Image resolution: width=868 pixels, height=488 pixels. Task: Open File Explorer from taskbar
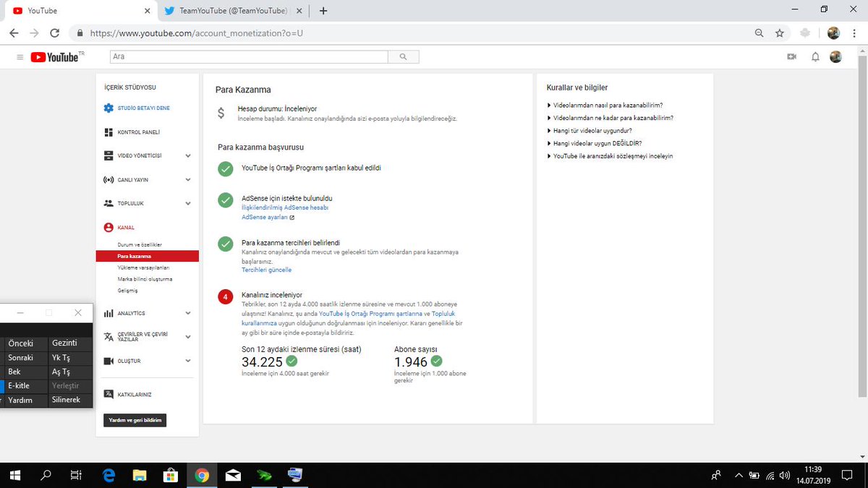(x=140, y=475)
